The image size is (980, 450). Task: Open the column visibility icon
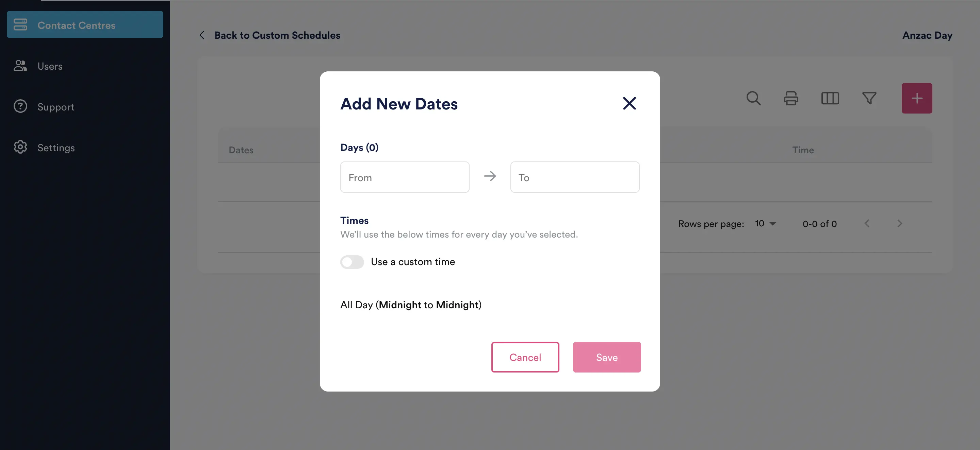pos(830,99)
